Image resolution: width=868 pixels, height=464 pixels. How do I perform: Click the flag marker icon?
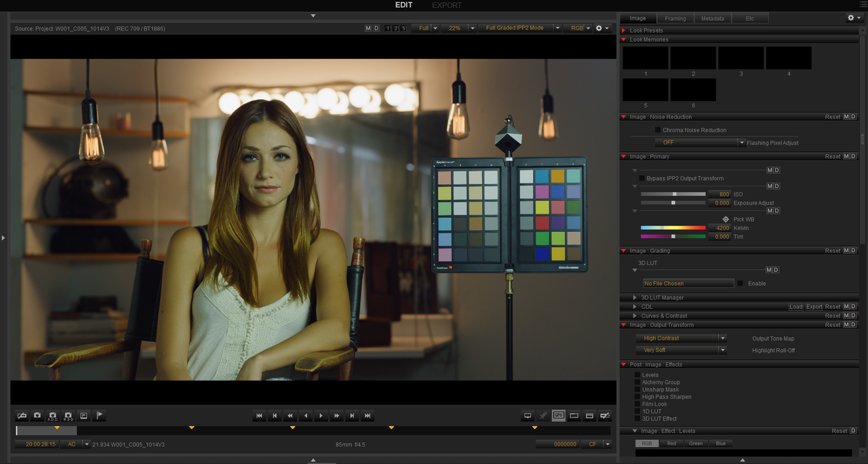(x=100, y=415)
